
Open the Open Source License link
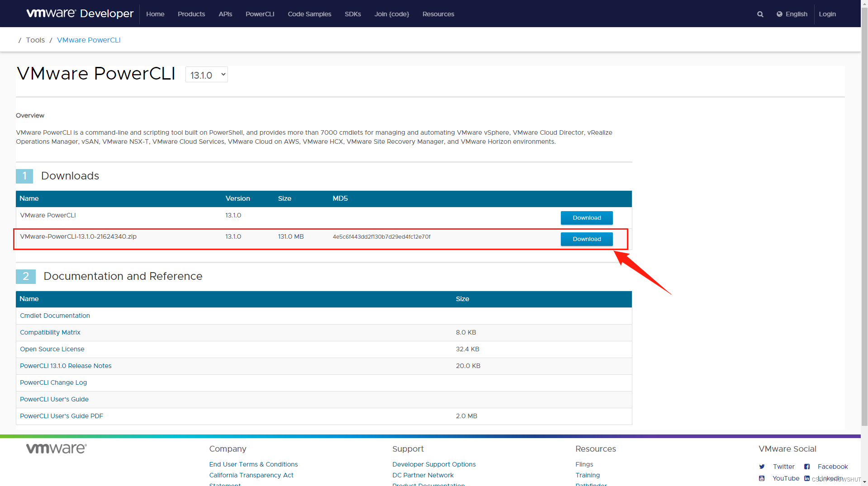coord(52,349)
